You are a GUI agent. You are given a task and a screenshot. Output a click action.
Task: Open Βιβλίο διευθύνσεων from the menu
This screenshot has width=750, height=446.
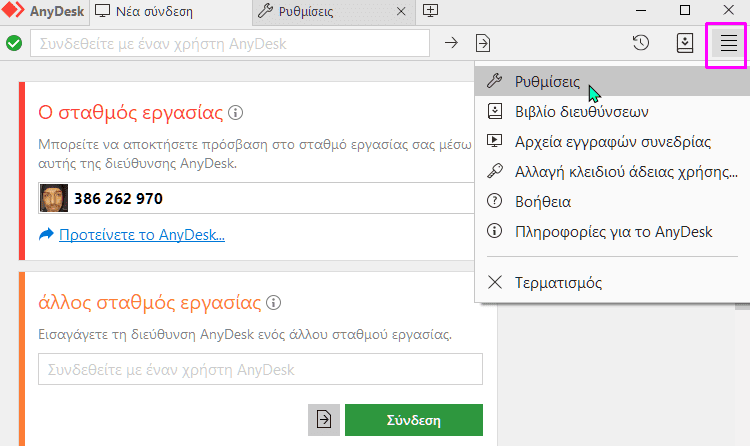[x=612, y=112]
